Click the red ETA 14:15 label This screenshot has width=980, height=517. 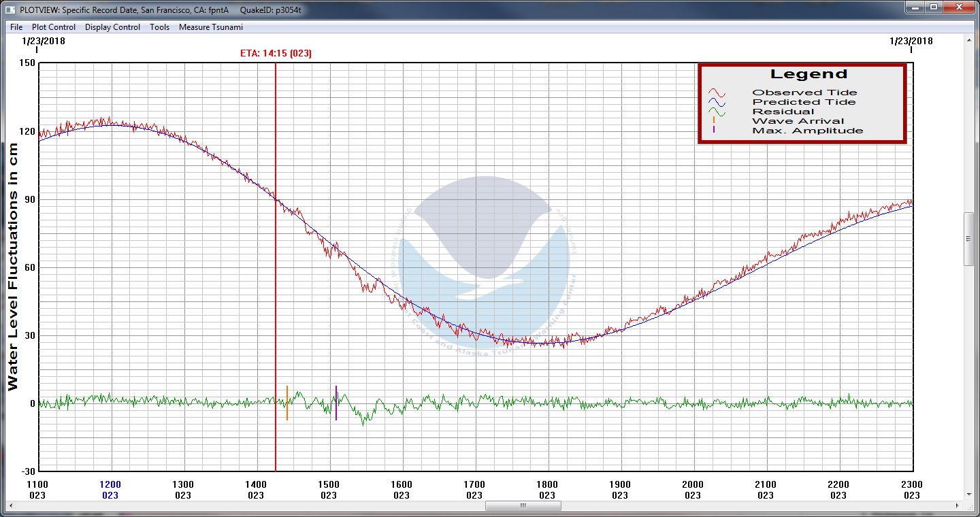276,53
